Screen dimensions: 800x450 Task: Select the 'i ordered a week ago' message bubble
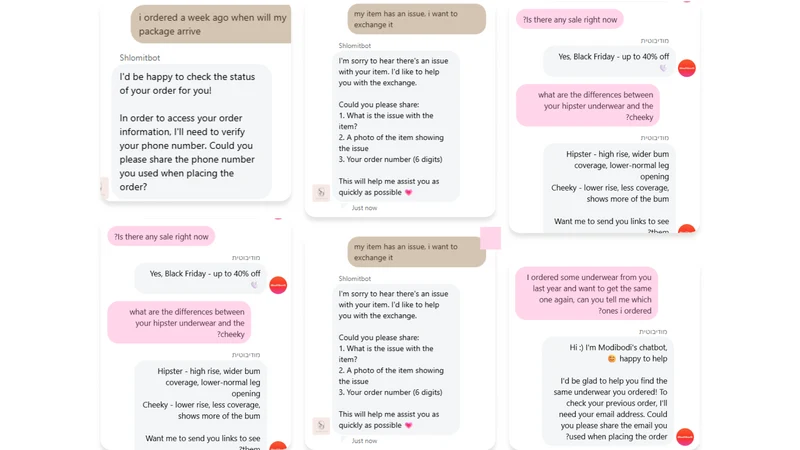click(211, 24)
